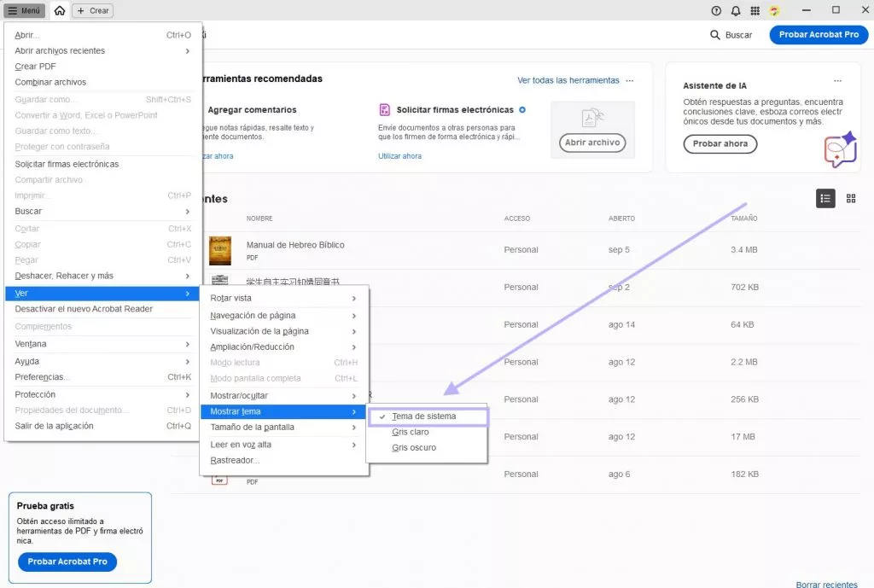Open the notifications bell icon
Screen dimensions: 874x588
click(736, 10)
